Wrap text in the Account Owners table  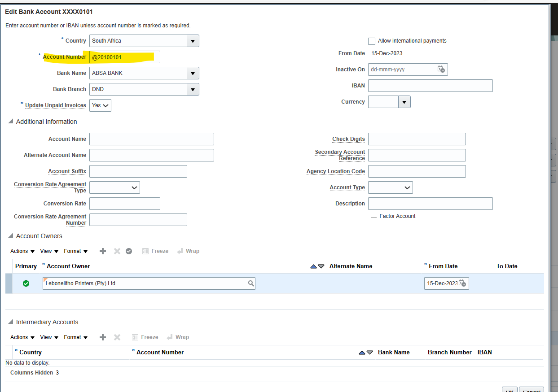pos(188,251)
